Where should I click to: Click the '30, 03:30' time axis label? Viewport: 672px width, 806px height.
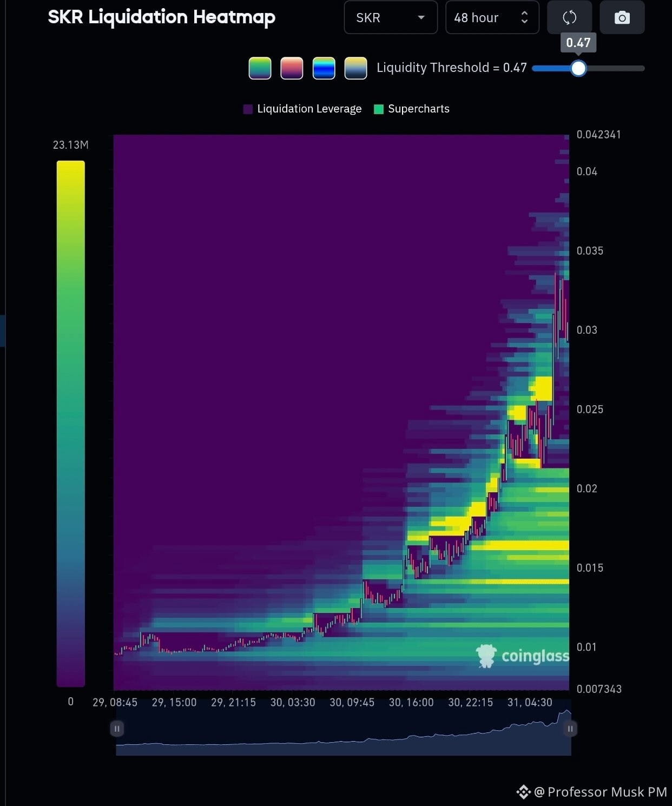click(x=293, y=702)
